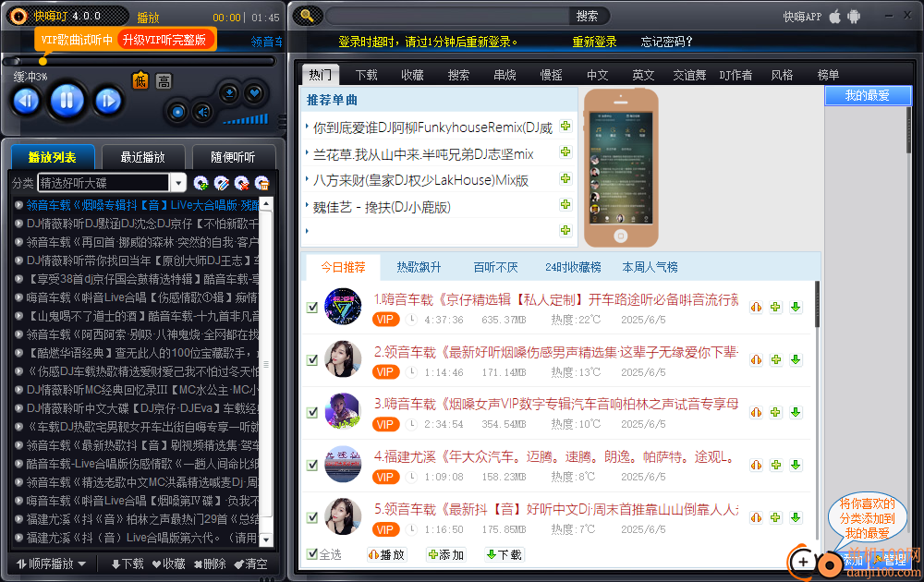This screenshot has height=582, width=924.
Task: Toggle checkbox for song 3 嗨音车载
Action: [312, 412]
